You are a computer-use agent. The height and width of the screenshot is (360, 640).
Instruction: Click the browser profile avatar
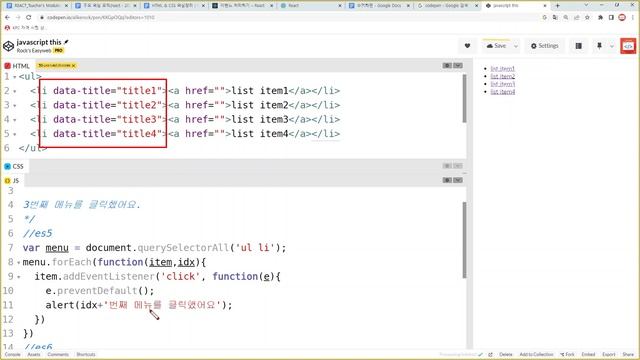622,18
